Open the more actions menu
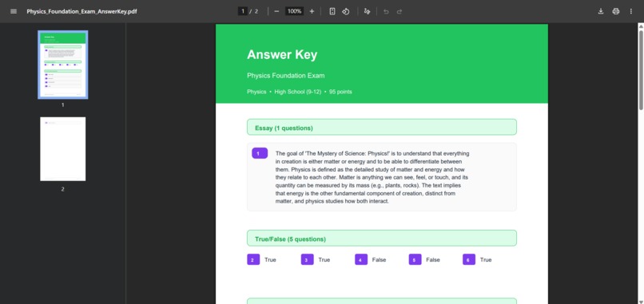 tap(631, 11)
